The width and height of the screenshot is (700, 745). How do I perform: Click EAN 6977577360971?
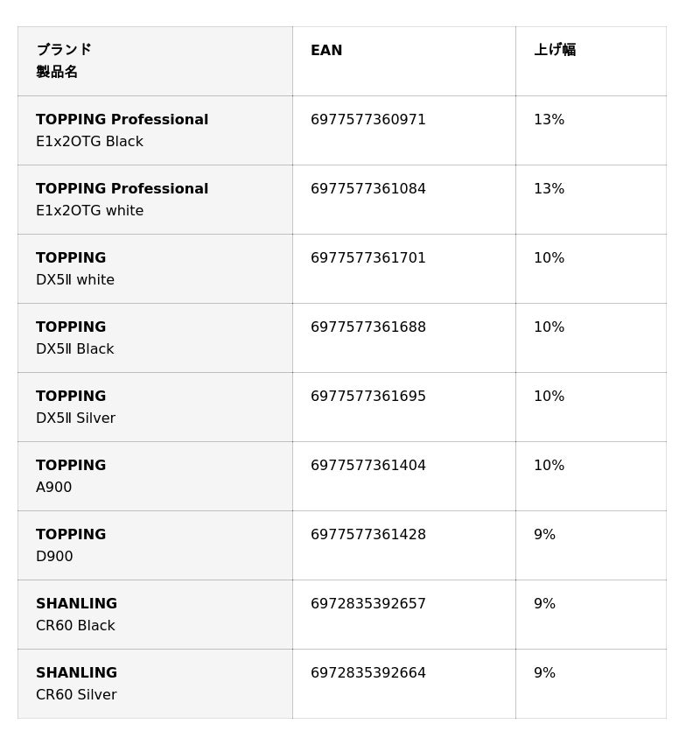point(368,119)
